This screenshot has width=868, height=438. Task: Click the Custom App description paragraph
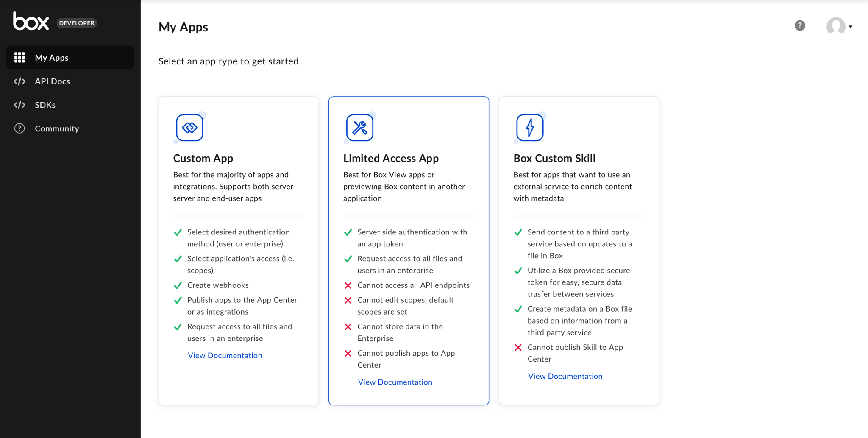(x=235, y=187)
